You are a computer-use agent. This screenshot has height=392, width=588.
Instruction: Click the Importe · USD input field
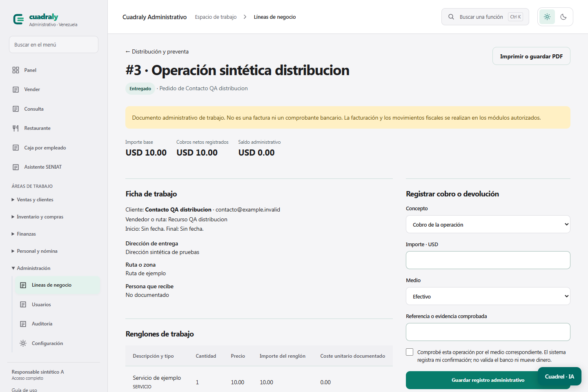[488, 260]
